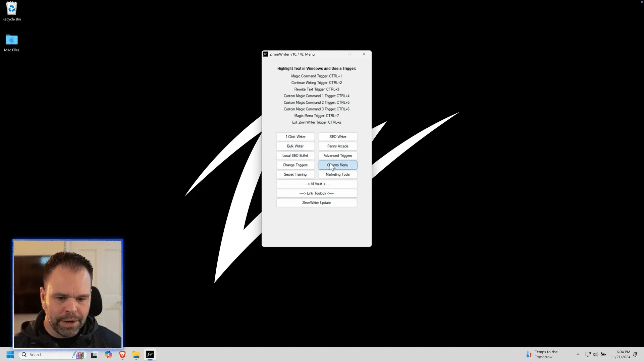This screenshot has height=362, width=644.
Task: Launch the Bulk Writer
Action: [296, 146]
